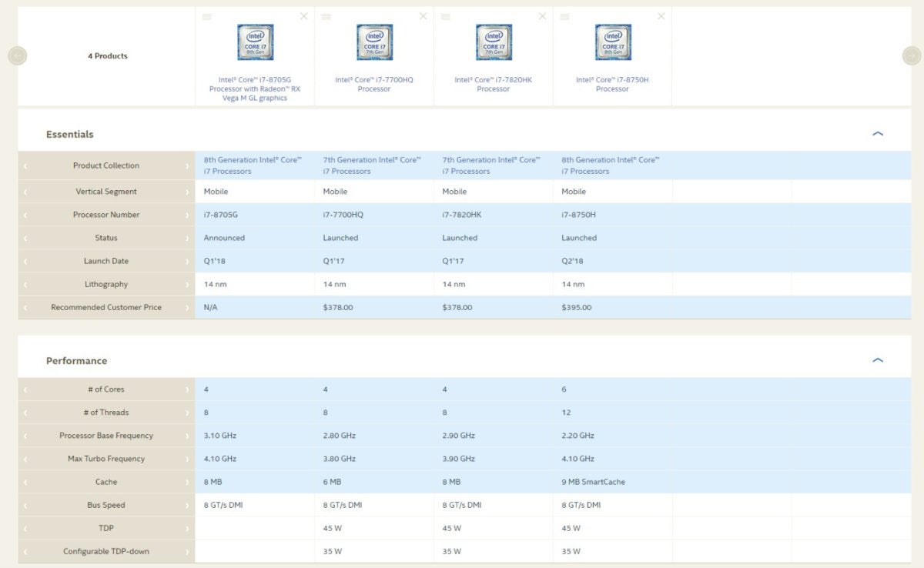Open the column menu icon for i7-7700HQ
924x568 pixels.
click(x=326, y=16)
